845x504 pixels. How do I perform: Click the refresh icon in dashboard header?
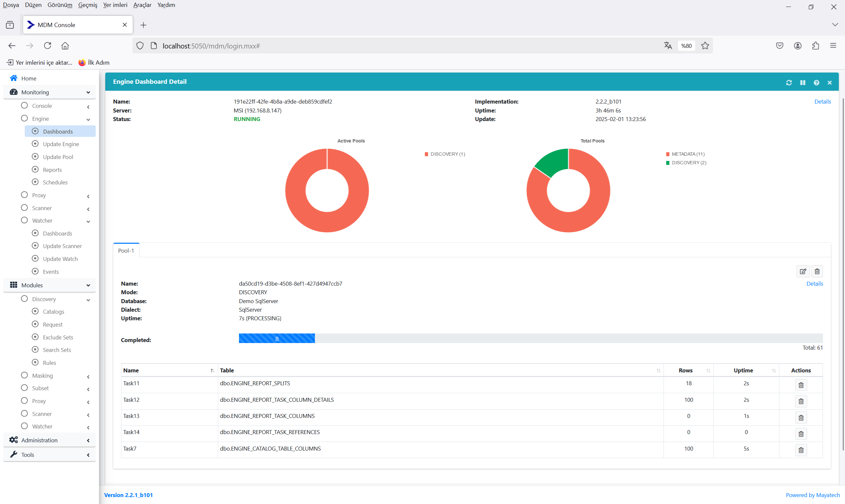[789, 82]
